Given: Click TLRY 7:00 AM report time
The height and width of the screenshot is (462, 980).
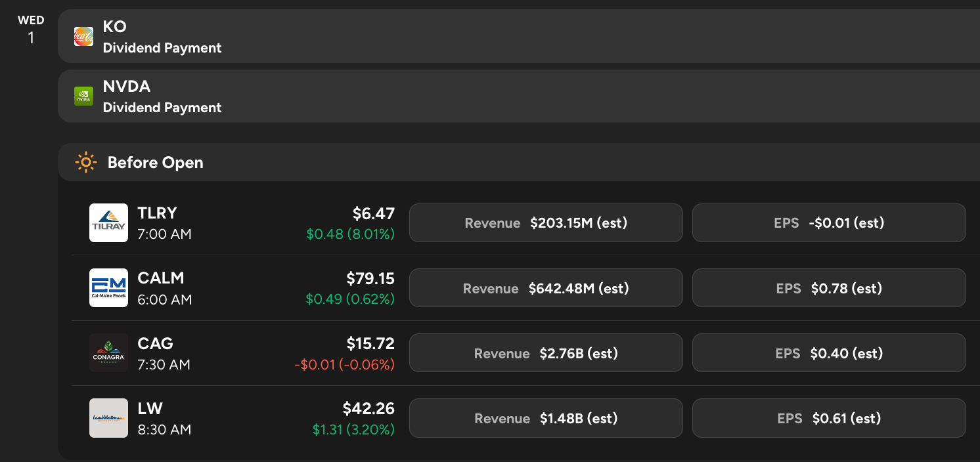Looking at the screenshot, I should point(165,234).
